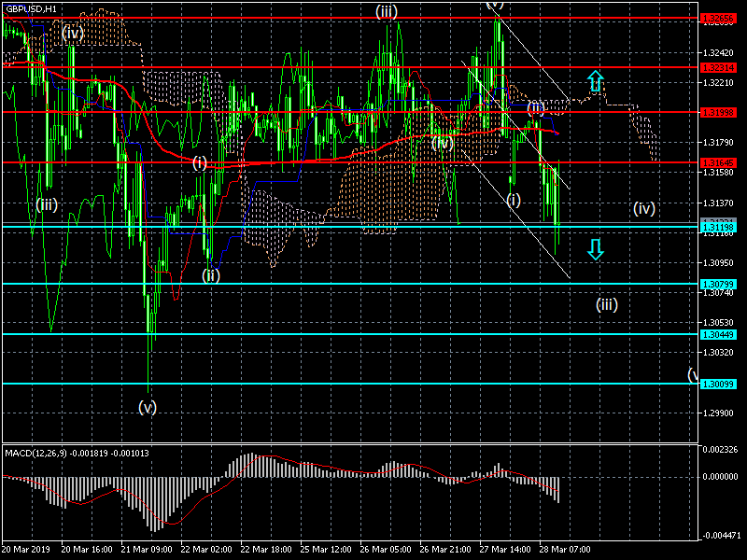Click the 21 Mar 09:00 time axis label
Viewport: 747px width, 560px height.
pos(146,549)
